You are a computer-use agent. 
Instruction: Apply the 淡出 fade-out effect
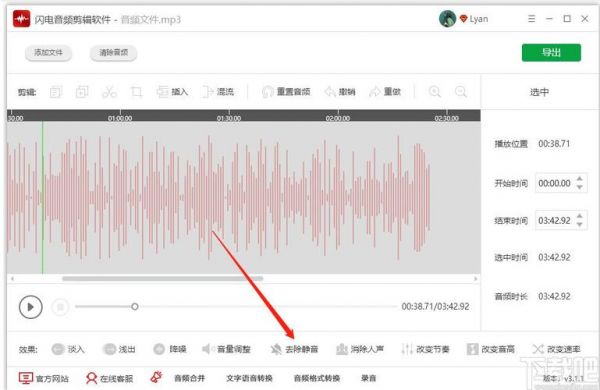pos(119,349)
